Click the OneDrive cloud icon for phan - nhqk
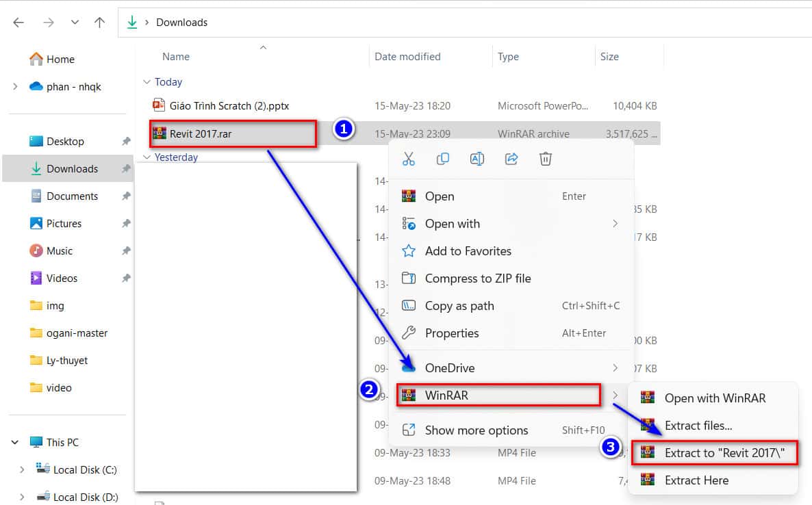 pyautogui.click(x=36, y=86)
